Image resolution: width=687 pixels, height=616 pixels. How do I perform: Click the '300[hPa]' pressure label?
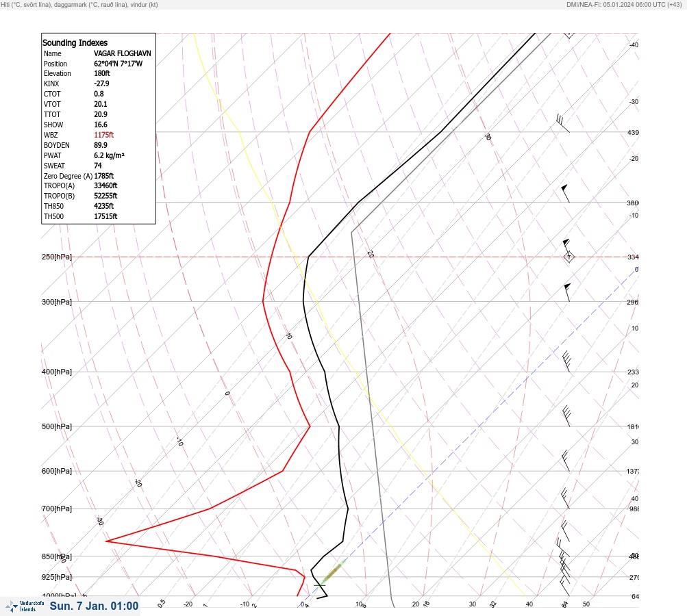(57, 302)
